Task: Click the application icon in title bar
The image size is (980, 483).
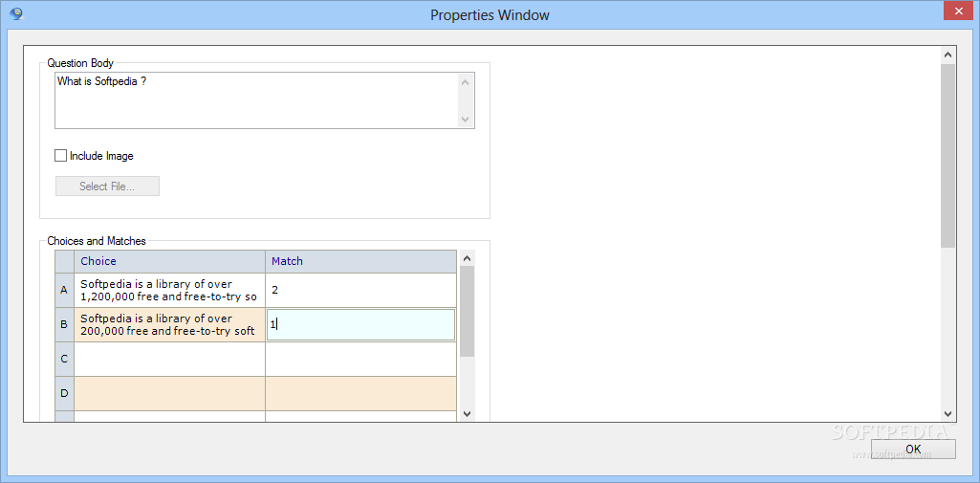Action: click(x=15, y=13)
